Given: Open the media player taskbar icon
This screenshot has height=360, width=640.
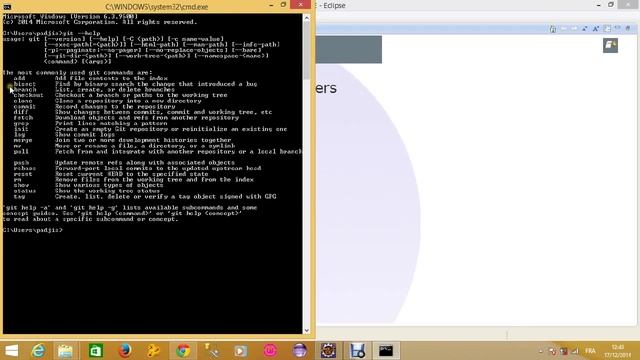Looking at the screenshot, I should click(x=241, y=351).
